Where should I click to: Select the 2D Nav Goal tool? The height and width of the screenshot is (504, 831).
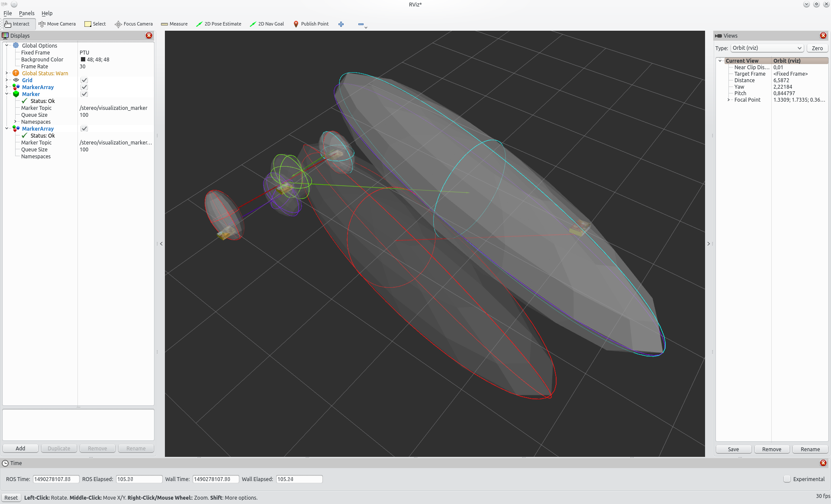tap(267, 24)
